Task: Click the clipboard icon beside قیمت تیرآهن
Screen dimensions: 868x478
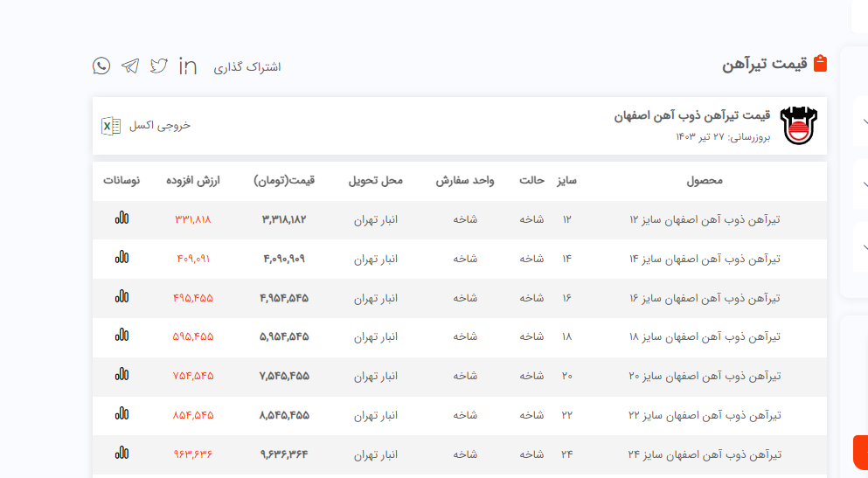Action: (820, 64)
